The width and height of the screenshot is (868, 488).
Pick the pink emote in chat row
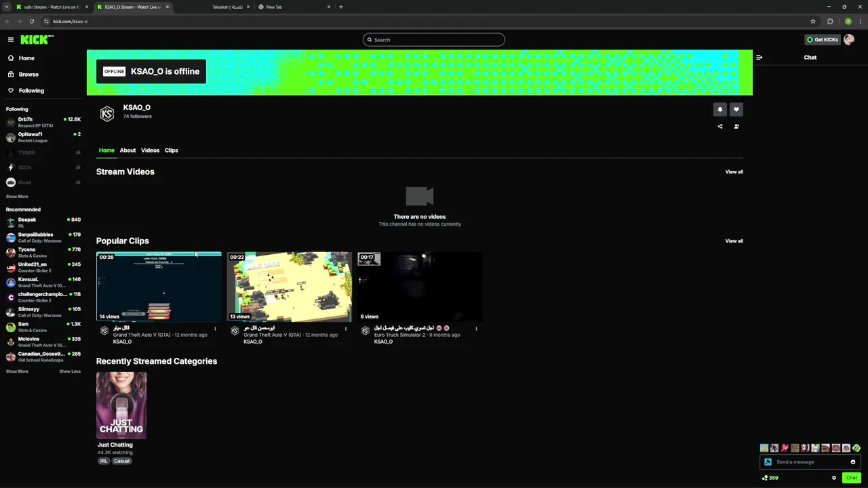tap(785, 448)
